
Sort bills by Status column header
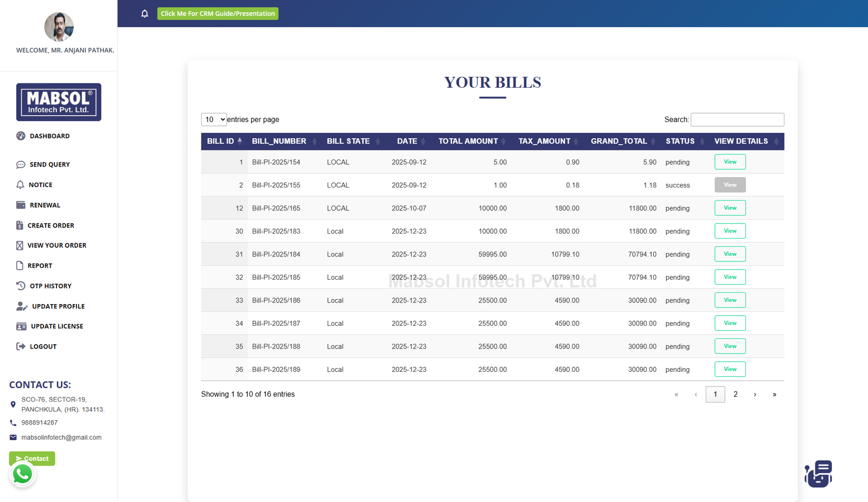(680, 141)
